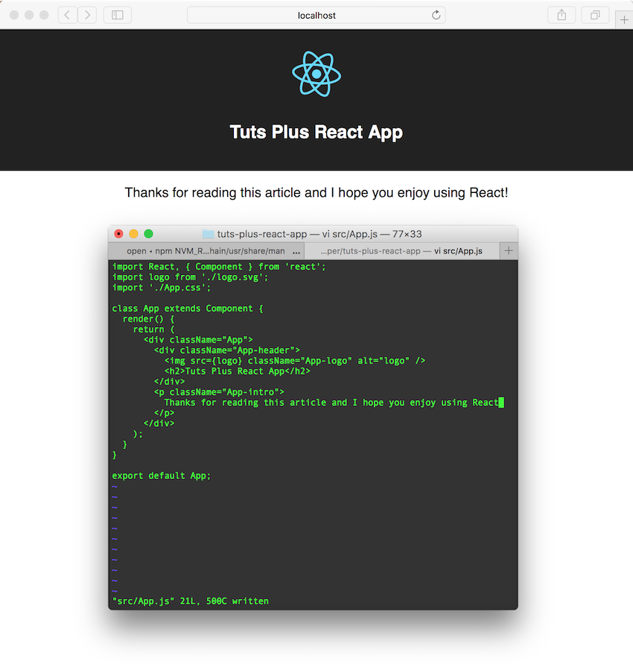Click the '<div className="App">' line
This screenshot has height=672, width=633.
point(198,340)
